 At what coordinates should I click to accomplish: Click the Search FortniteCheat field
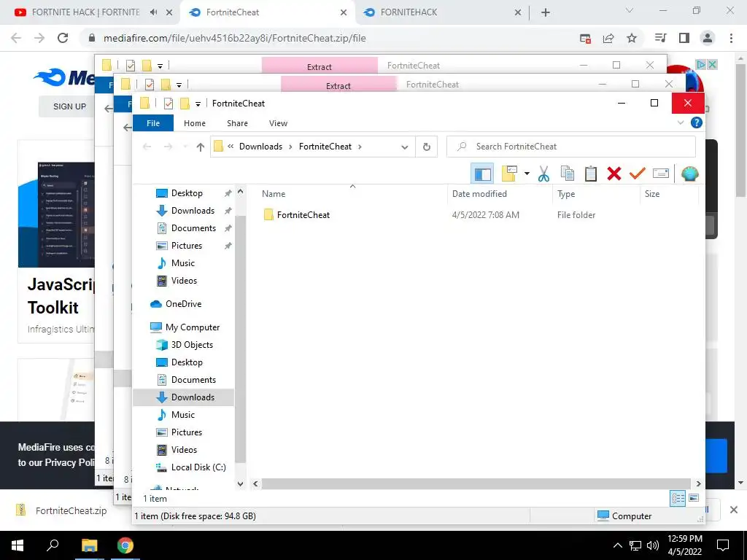pyautogui.click(x=570, y=147)
